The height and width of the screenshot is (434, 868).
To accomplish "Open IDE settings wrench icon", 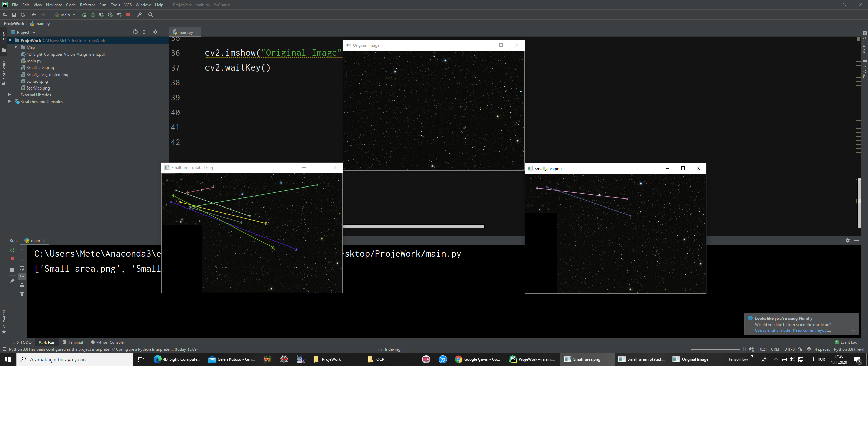I will click(x=139, y=15).
